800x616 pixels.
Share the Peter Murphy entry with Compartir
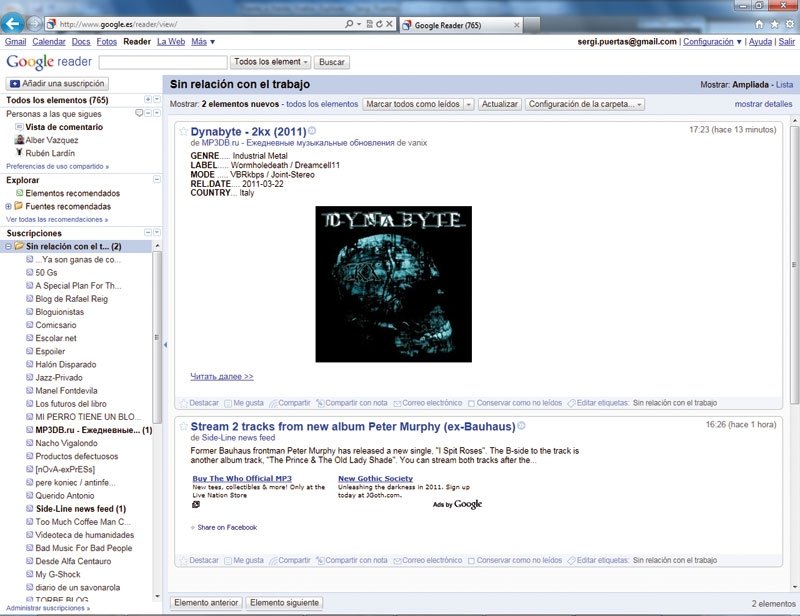coord(290,560)
